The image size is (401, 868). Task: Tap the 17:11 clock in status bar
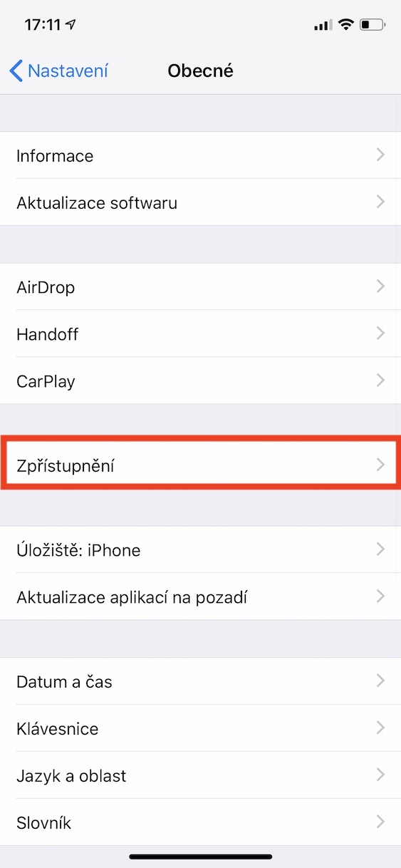point(42,25)
